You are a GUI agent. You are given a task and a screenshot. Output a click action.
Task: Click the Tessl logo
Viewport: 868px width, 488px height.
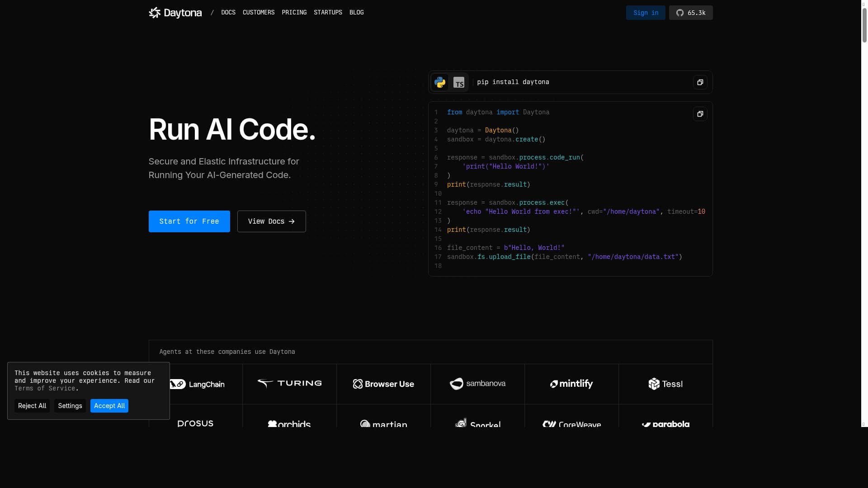point(665,384)
